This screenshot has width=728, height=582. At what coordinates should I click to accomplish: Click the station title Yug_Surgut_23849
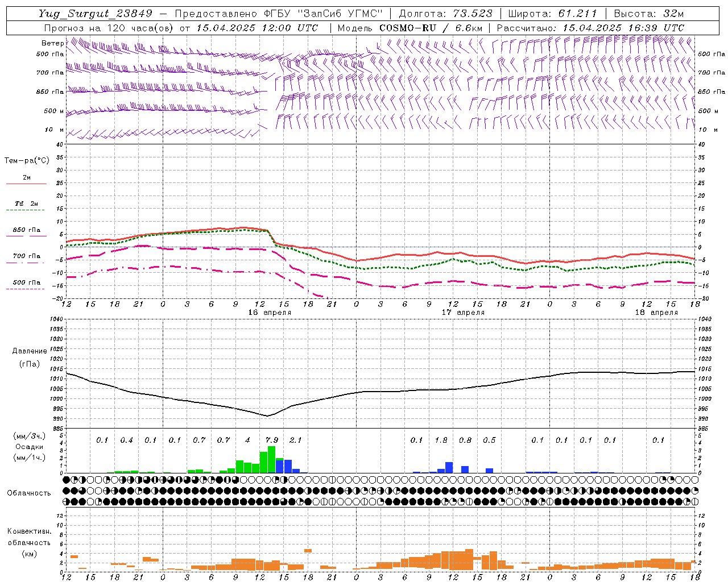(x=96, y=14)
